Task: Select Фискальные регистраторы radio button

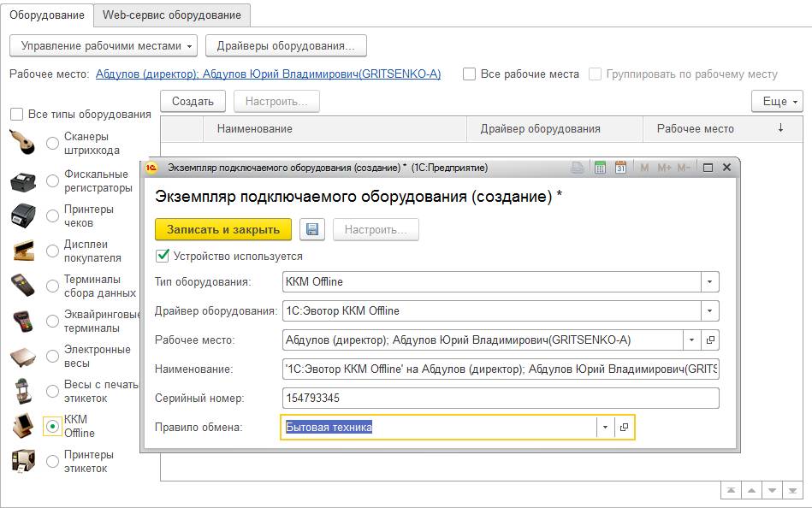Action: 52,180
